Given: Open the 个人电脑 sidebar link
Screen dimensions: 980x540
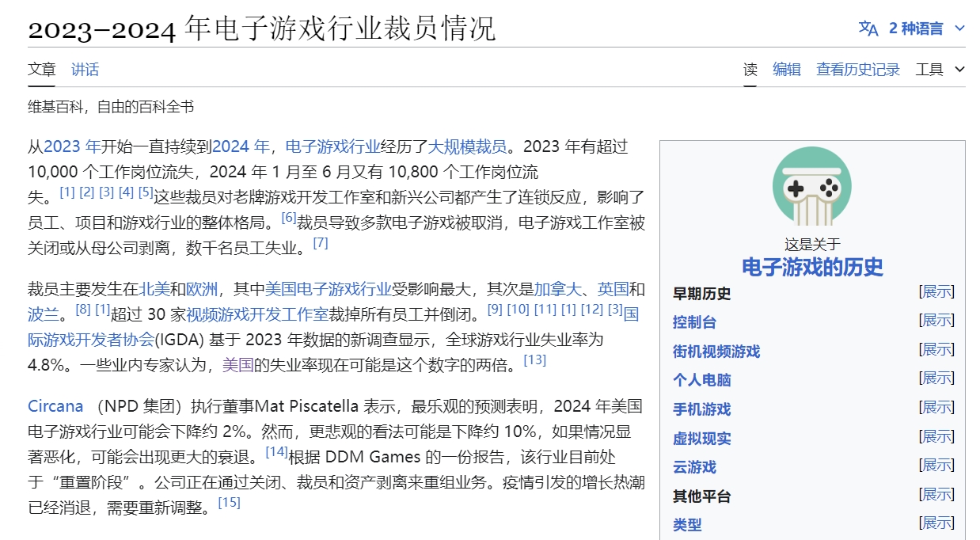Looking at the screenshot, I should [701, 380].
